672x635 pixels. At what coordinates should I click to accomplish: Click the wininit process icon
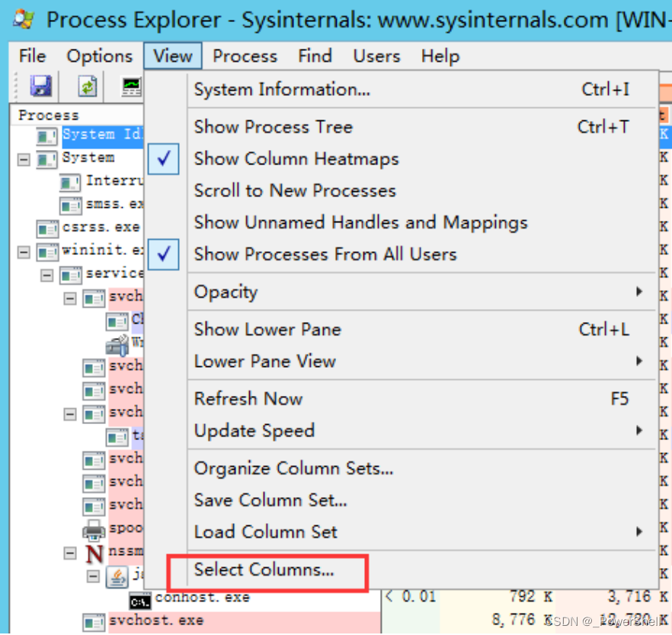(x=47, y=252)
